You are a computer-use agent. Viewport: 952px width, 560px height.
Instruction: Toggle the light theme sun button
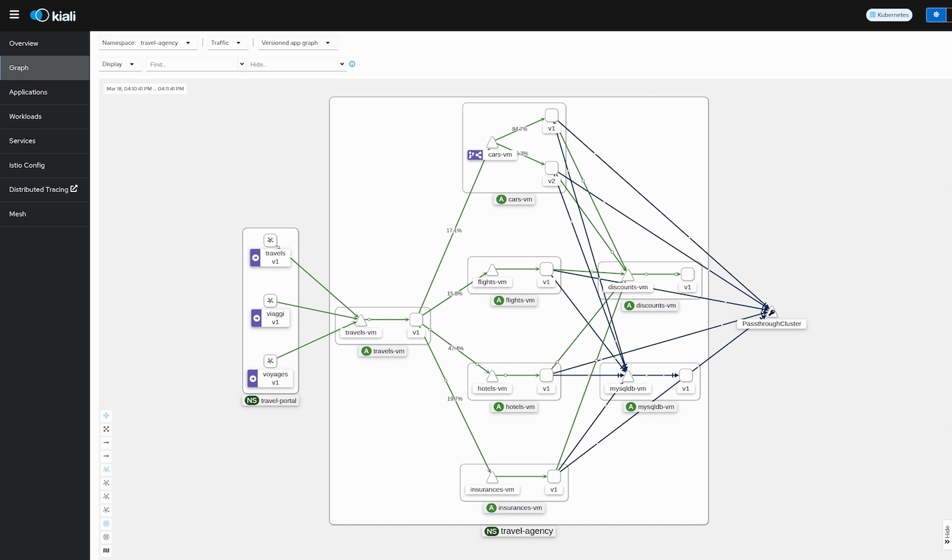936,15
